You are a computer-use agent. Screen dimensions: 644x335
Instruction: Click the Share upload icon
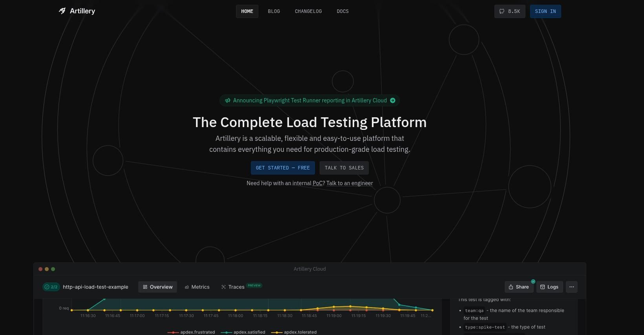[511, 287]
